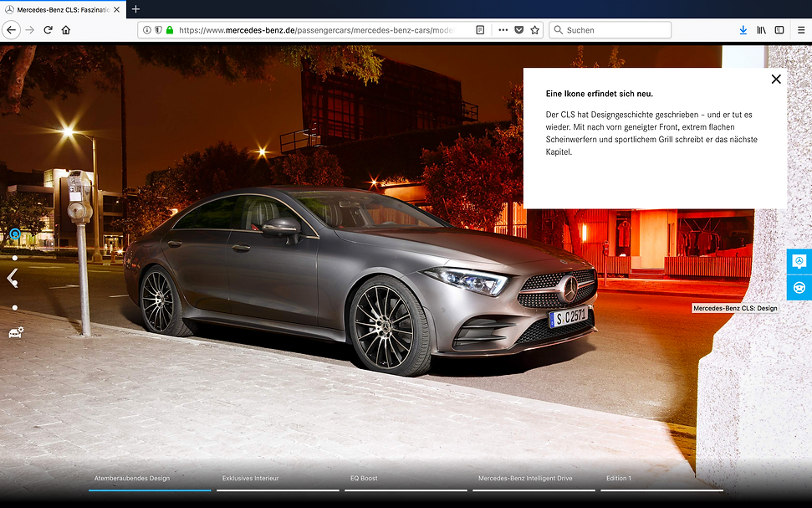Switch to Exklusives Interieur tab
This screenshot has width=812, height=508.
point(278,480)
